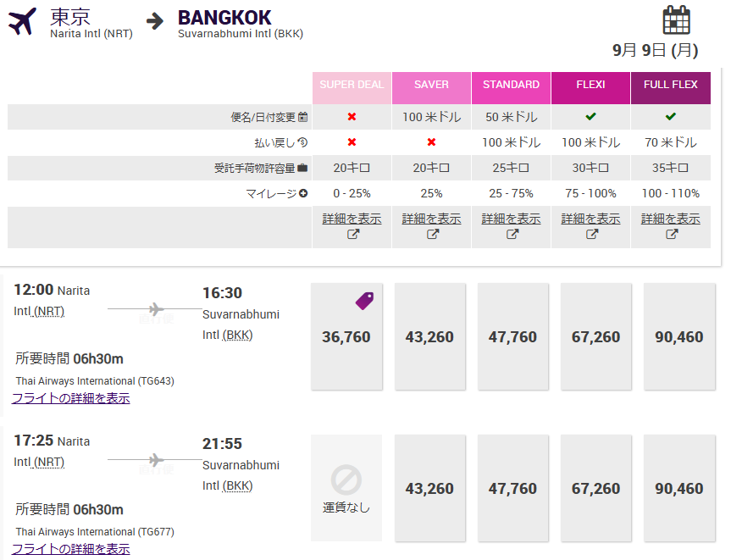The image size is (731, 560).
Task: Click the STANDARD fare column header
Action: click(x=511, y=85)
